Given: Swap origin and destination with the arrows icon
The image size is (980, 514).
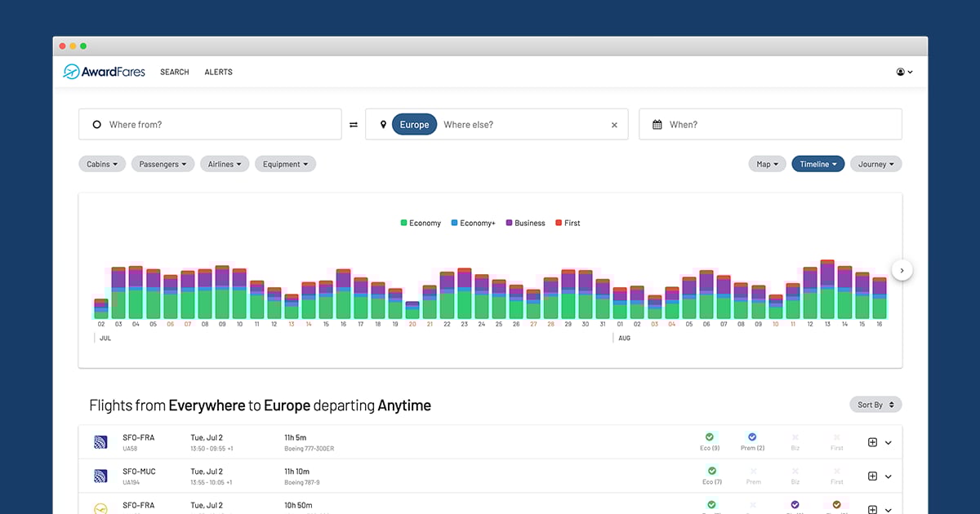Looking at the screenshot, I should [354, 125].
